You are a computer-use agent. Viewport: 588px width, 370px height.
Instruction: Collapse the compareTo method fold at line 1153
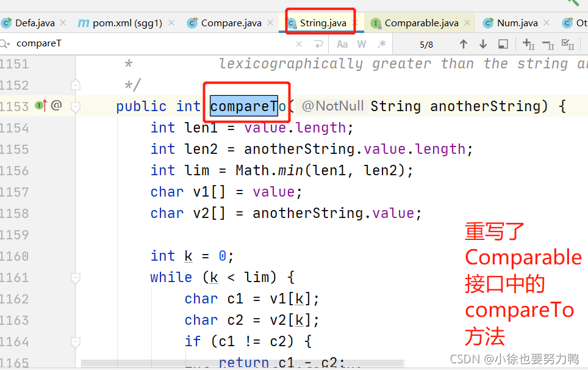[76, 107]
